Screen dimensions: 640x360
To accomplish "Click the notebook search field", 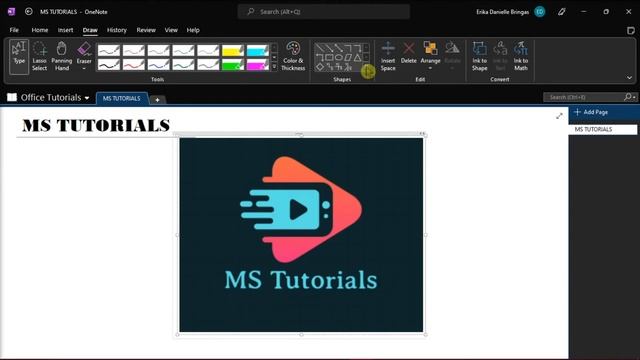I will (x=583, y=97).
